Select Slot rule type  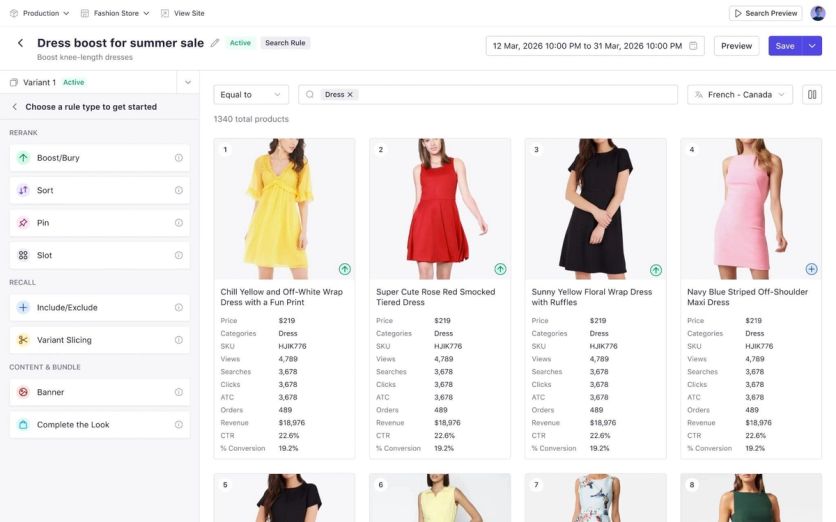tap(100, 255)
